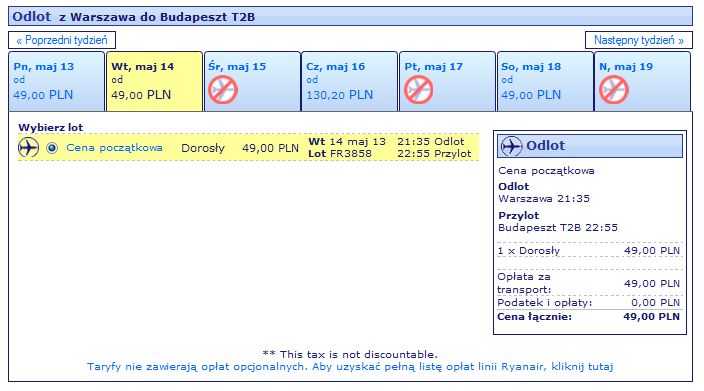
Task: Click the "Opłata za transport:" label
Action: coord(524,283)
